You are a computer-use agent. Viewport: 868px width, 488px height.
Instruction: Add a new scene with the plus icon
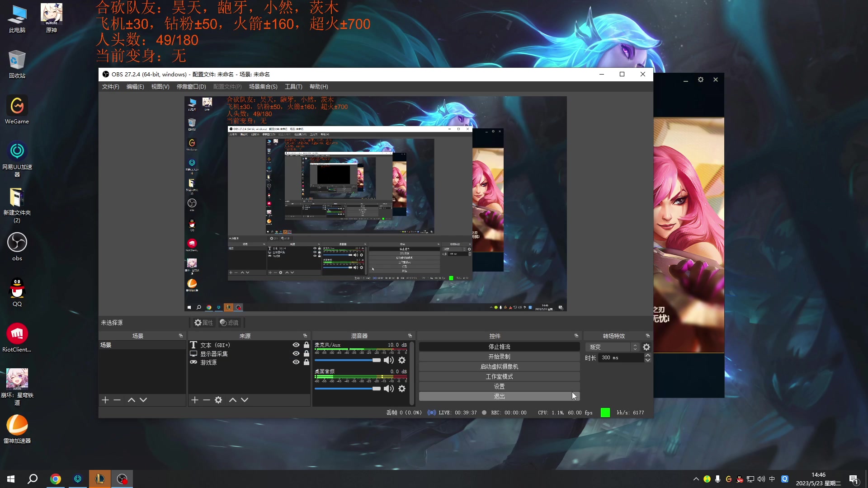click(x=105, y=400)
